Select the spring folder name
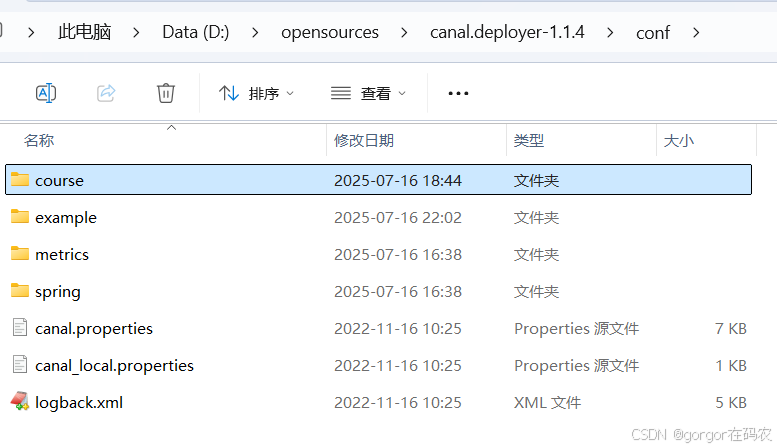Image resolution: width=777 pixels, height=448 pixels. pyautogui.click(x=57, y=292)
